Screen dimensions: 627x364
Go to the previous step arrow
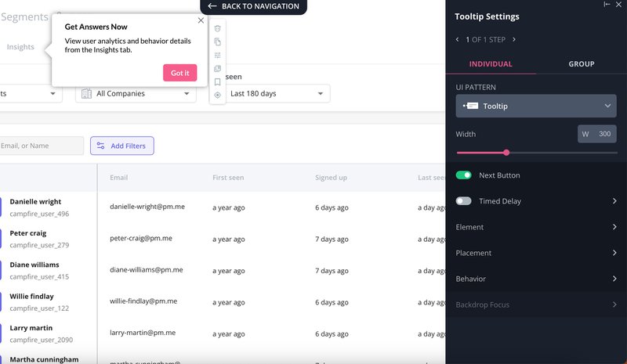(x=458, y=40)
